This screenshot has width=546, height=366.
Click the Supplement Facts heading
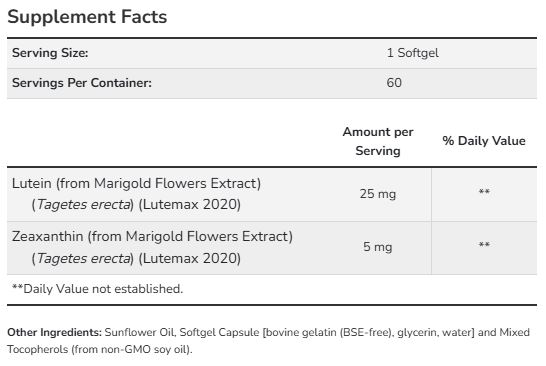coord(87,17)
